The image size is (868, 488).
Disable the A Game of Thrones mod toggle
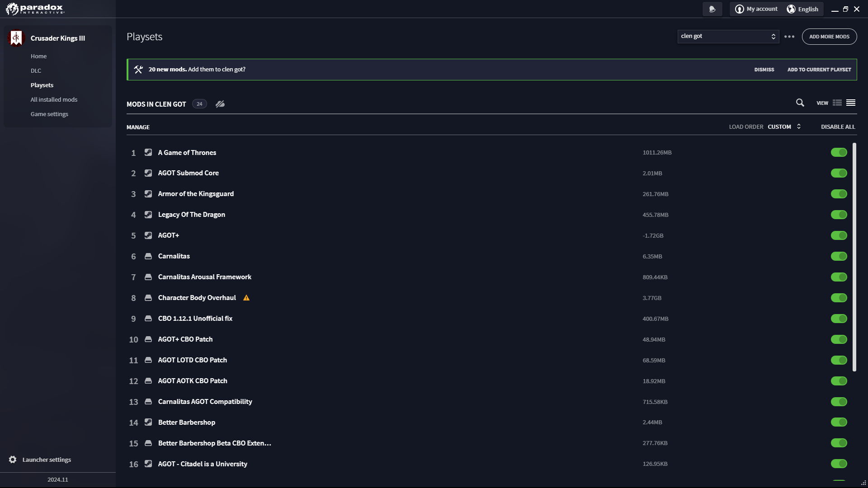pyautogui.click(x=839, y=153)
